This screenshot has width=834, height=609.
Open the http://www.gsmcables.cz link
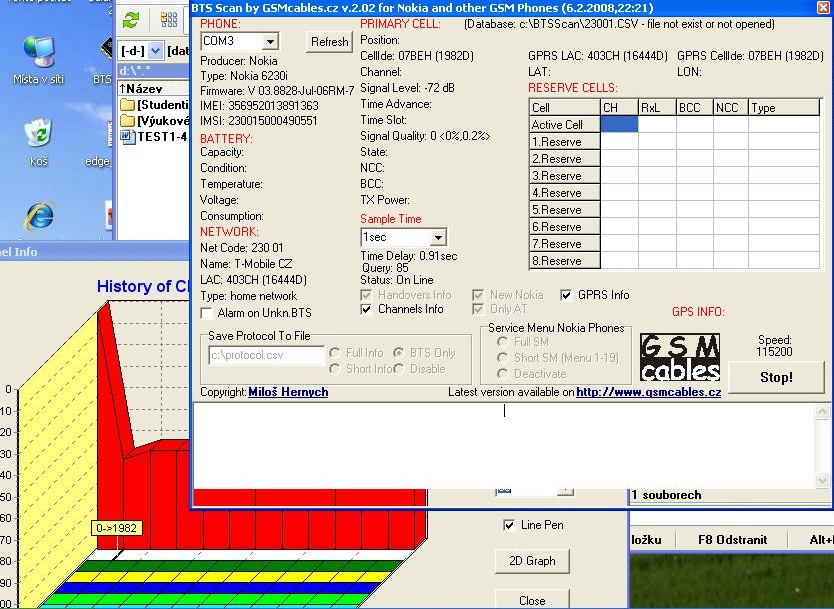click(648, 392)
